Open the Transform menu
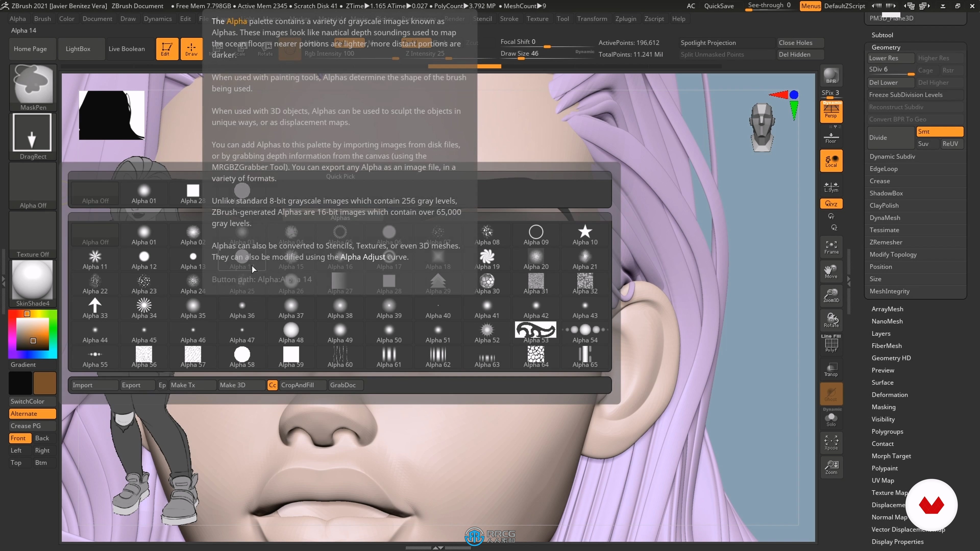Viewport: 980px width, 551px height. pyautogui.click(x=592, y=19)
